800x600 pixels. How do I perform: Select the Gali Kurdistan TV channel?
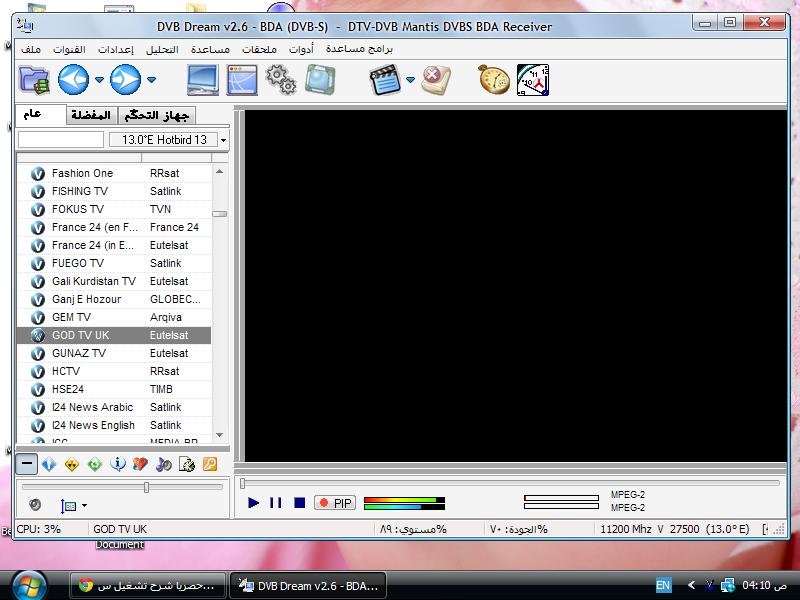pos(114,281)
